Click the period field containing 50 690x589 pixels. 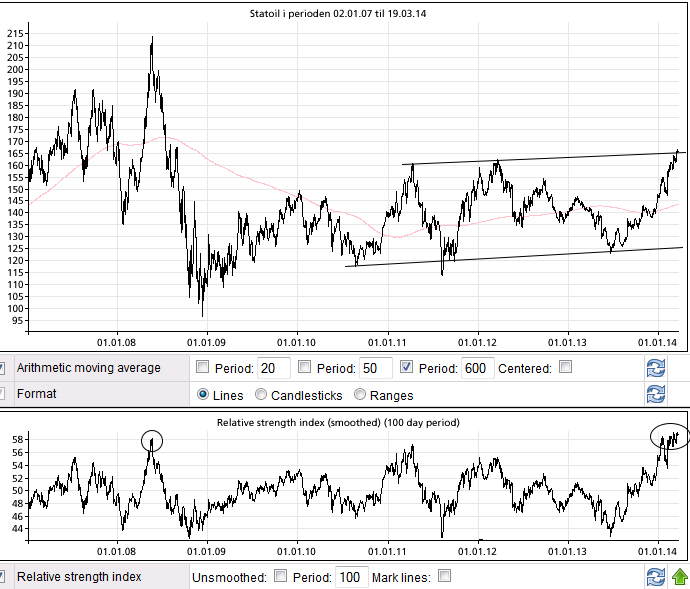tap(374, 368)
